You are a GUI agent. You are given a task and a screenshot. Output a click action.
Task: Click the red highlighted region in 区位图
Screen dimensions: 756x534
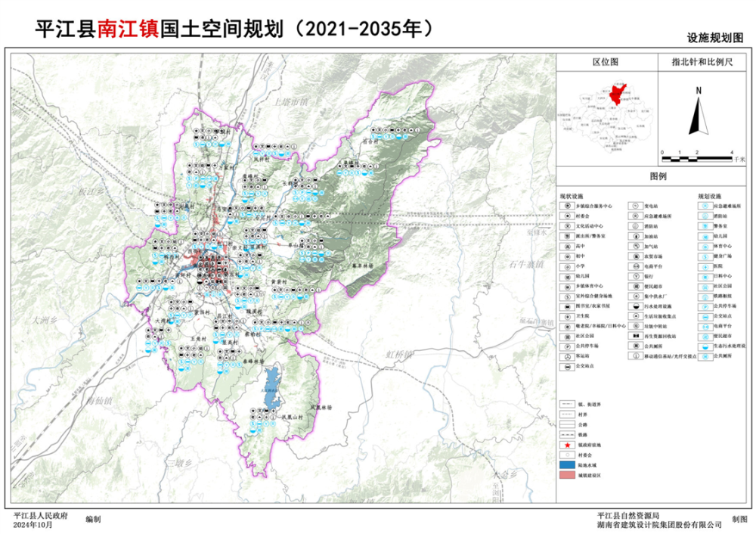point(618,93)
